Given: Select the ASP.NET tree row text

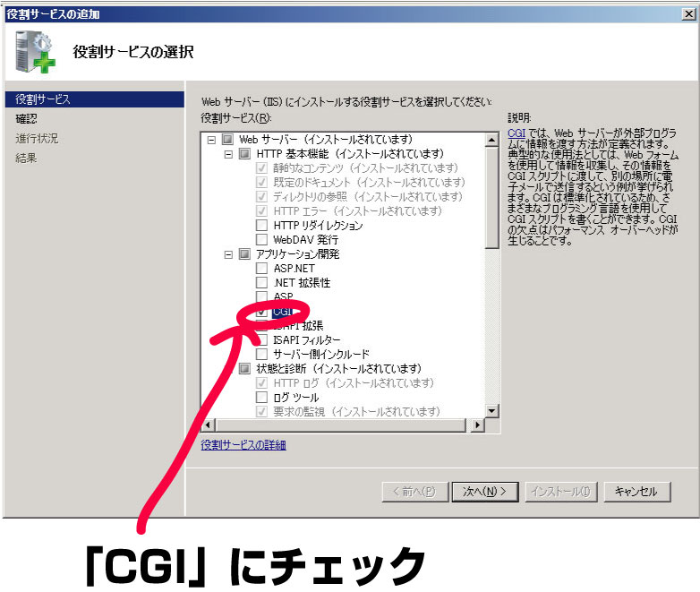Looking at the screenshot, I should pos(295,269).
